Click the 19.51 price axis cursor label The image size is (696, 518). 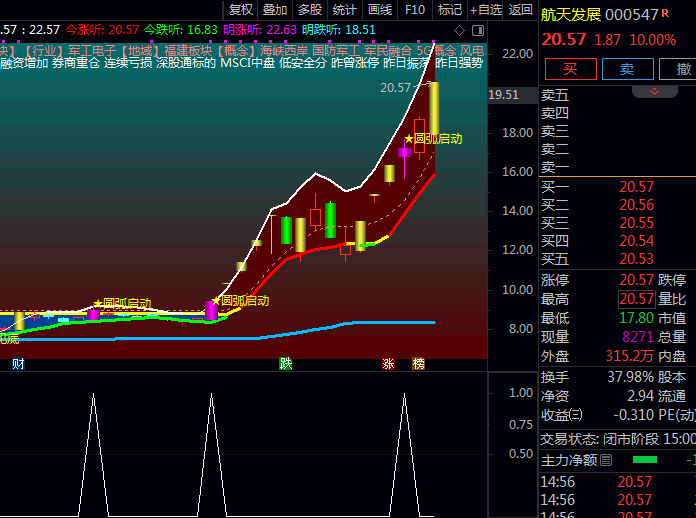503,95
